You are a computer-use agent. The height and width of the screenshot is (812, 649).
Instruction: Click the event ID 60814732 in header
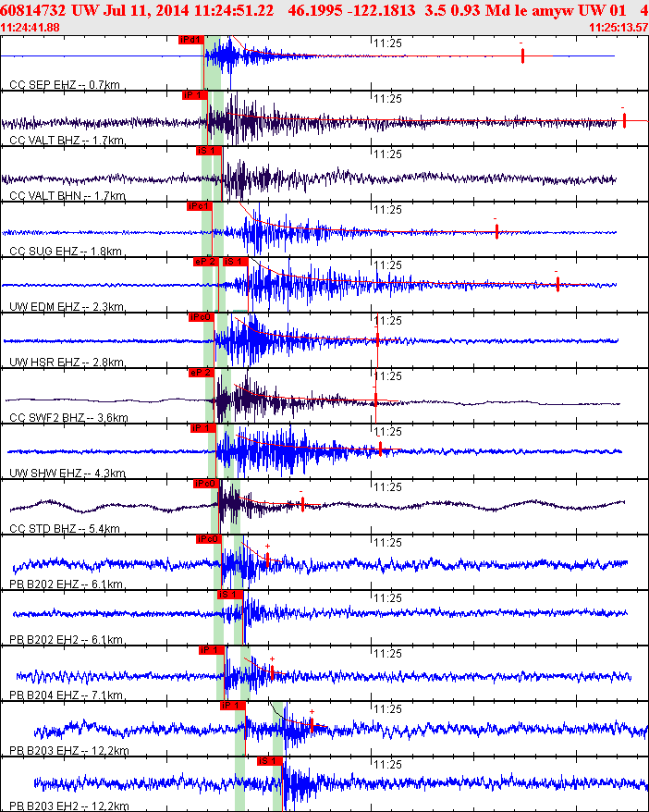pos(33,10)
